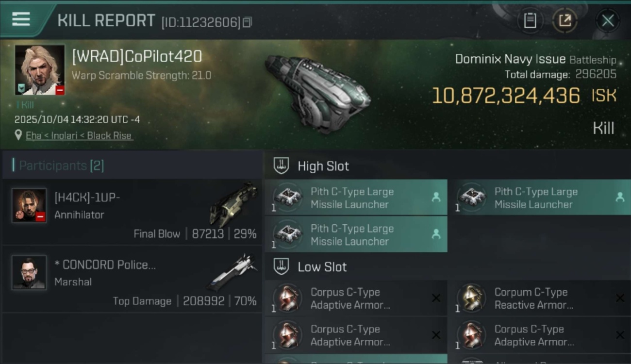Image resolution: width=631 pixels, height=364 pixels.
Task: Copy the kill report ID
Action: point(247,22)
